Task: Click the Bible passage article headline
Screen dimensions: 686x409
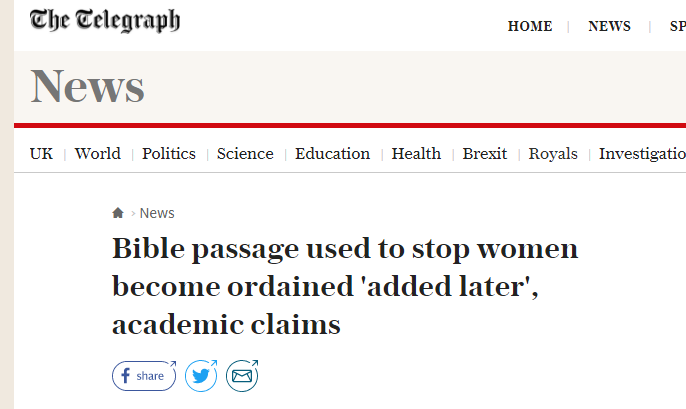Action: coord(345,287)
